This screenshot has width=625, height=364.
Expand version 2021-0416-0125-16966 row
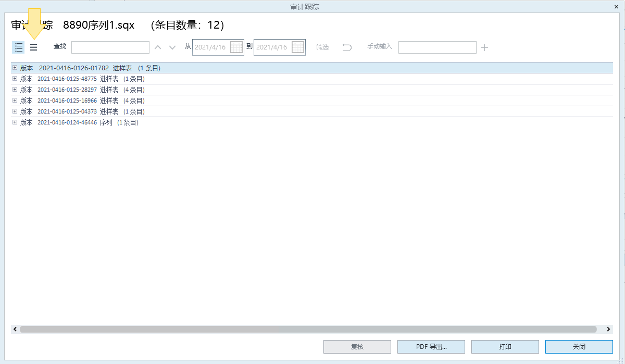(x=15, y=101)
